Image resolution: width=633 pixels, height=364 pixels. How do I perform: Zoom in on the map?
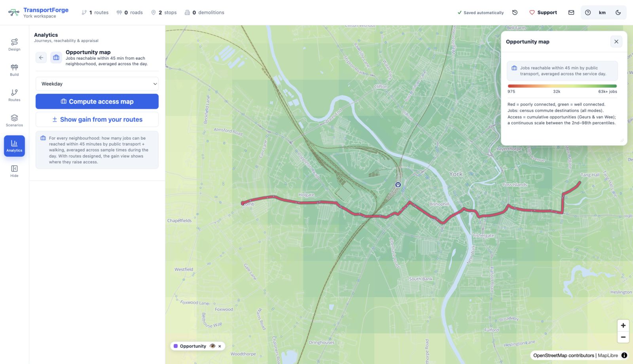point(623,326)
